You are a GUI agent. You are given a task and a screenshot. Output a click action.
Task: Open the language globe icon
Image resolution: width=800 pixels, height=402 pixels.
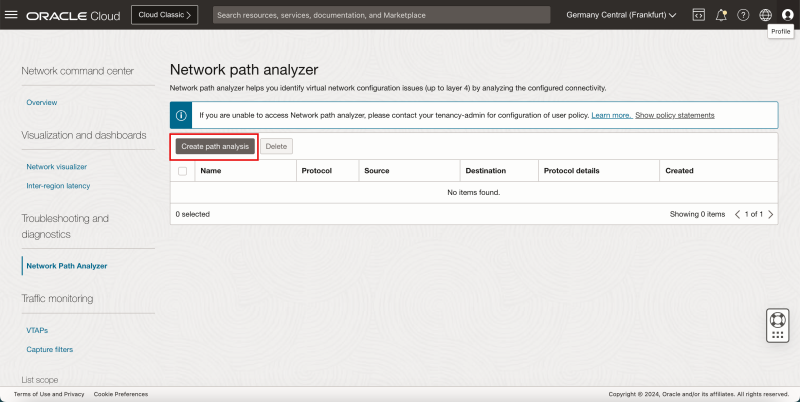click(765, 15)
